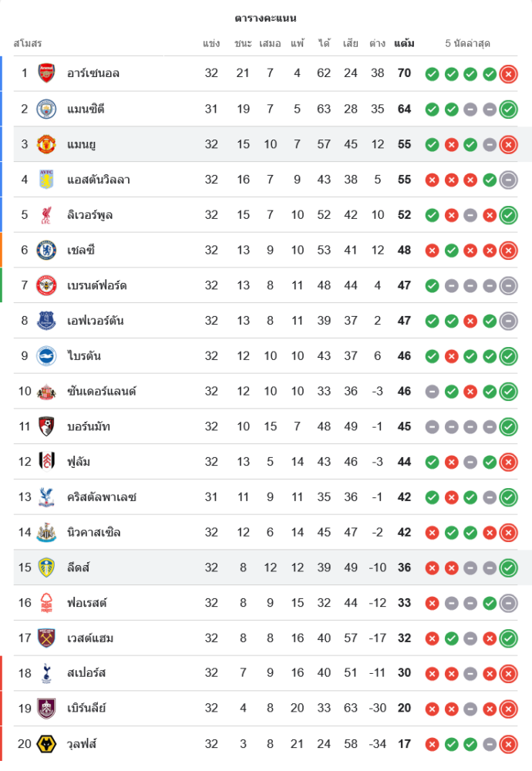Click Arsenal's latest match loss icon
The height and width of the screenshot is (771, 532).
tap(508, 74)
